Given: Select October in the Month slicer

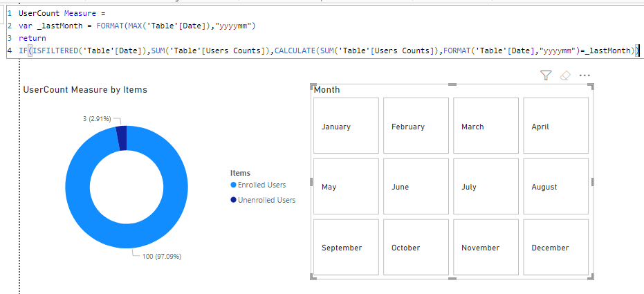Looking at the screenshot, I should pos(416,247).
